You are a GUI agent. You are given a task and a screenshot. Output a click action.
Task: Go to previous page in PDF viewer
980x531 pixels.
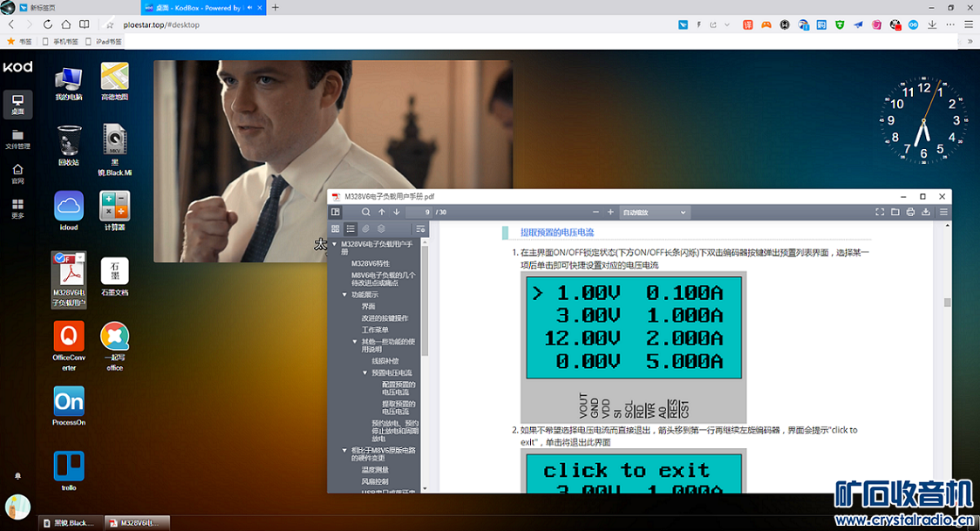click(381, 213)
